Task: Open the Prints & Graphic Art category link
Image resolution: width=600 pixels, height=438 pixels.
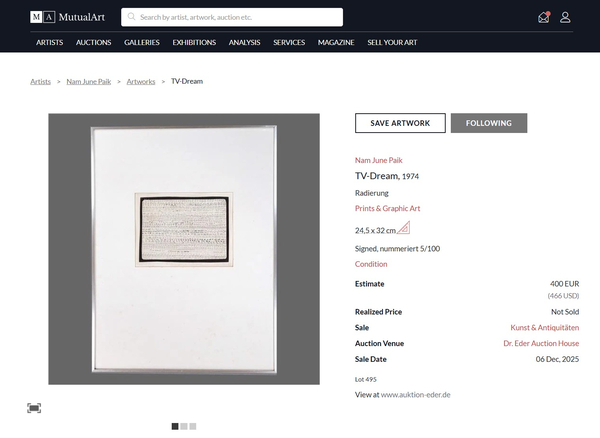Action: click(387, 208)
